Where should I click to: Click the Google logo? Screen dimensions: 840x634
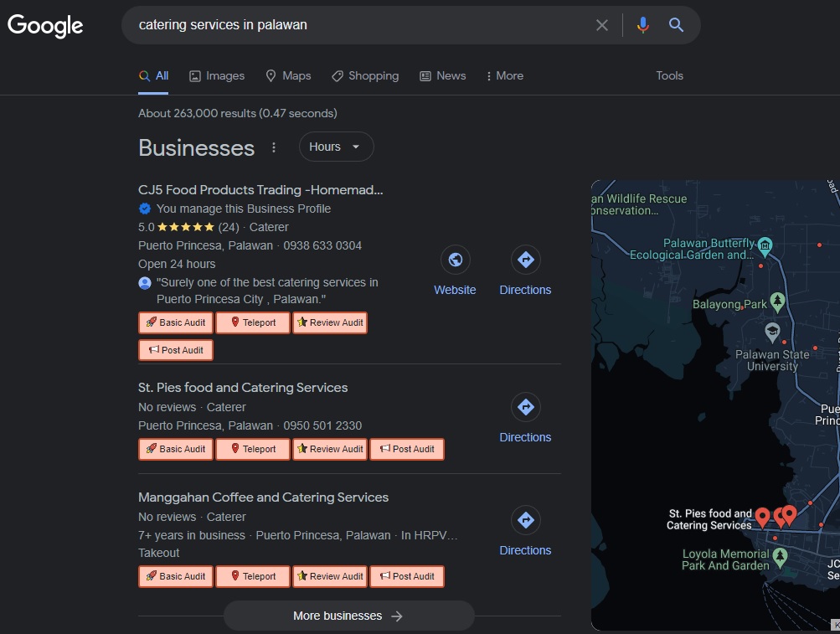45,25
